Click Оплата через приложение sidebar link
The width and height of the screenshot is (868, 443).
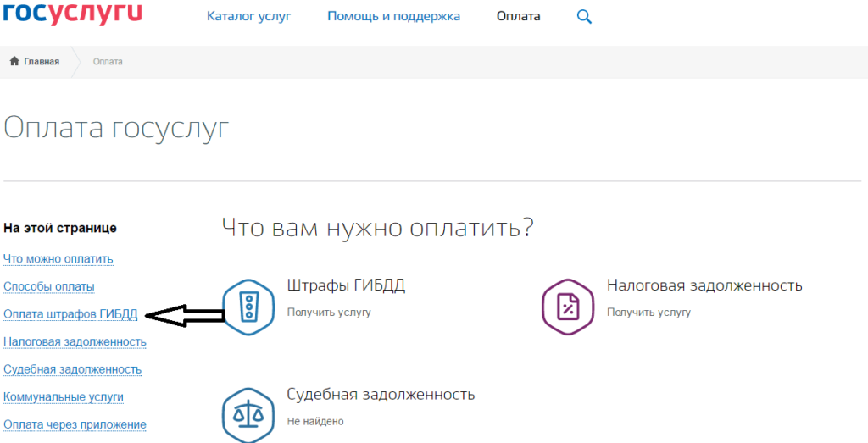pyautogui.click(x=75, y=424)
